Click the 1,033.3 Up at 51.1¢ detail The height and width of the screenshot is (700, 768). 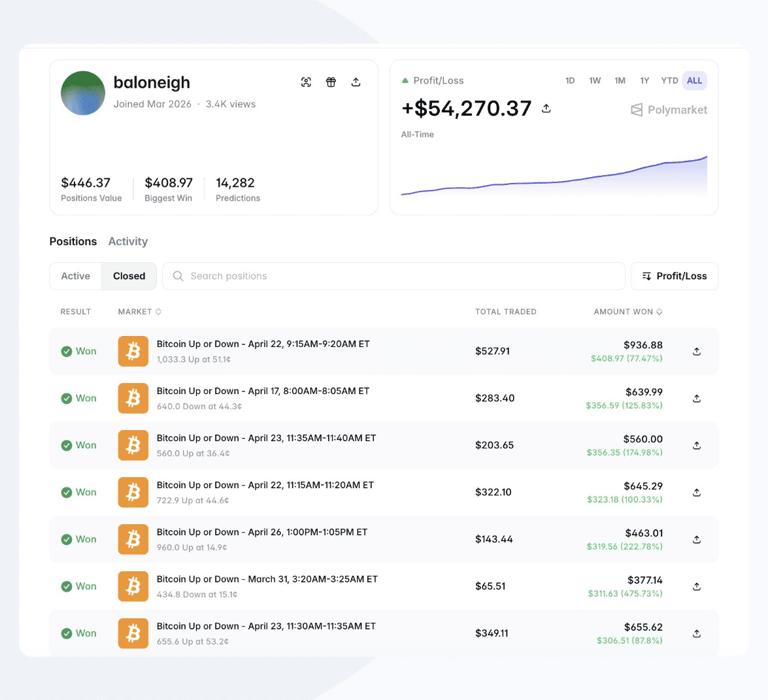coord(193,359)
